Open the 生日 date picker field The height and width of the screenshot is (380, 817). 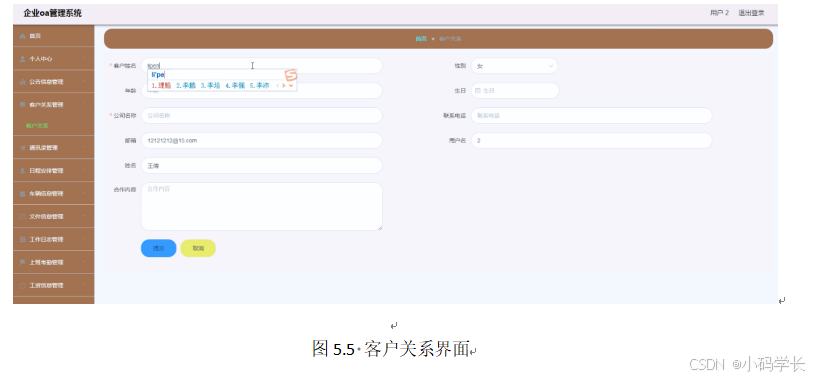point(515,91)
